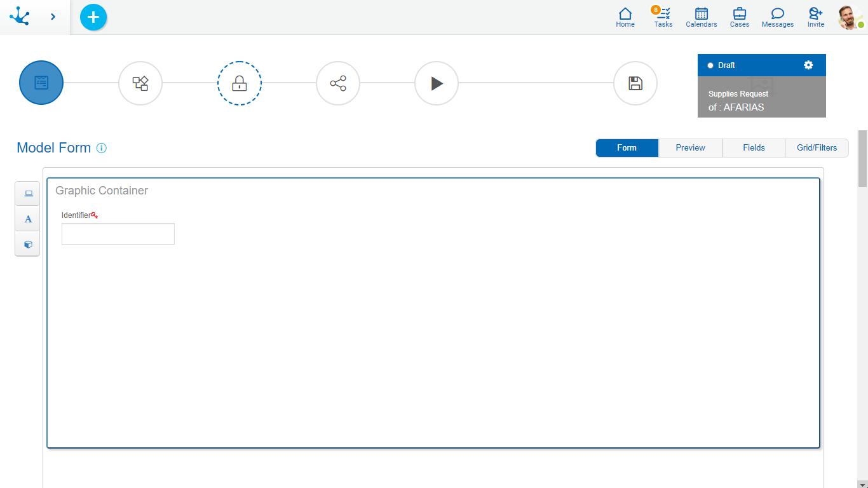Click the play step icon
The image size is (868, 488).
[x=437, y=83]
